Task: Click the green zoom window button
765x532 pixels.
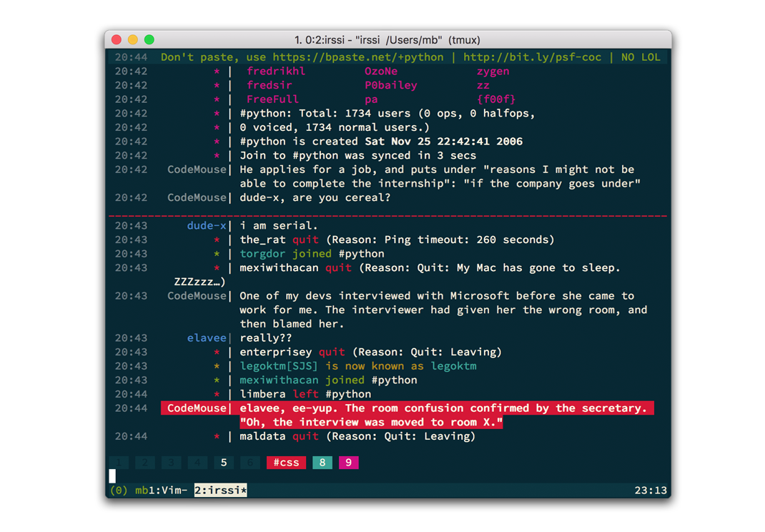Action: [x=149, y=39]
